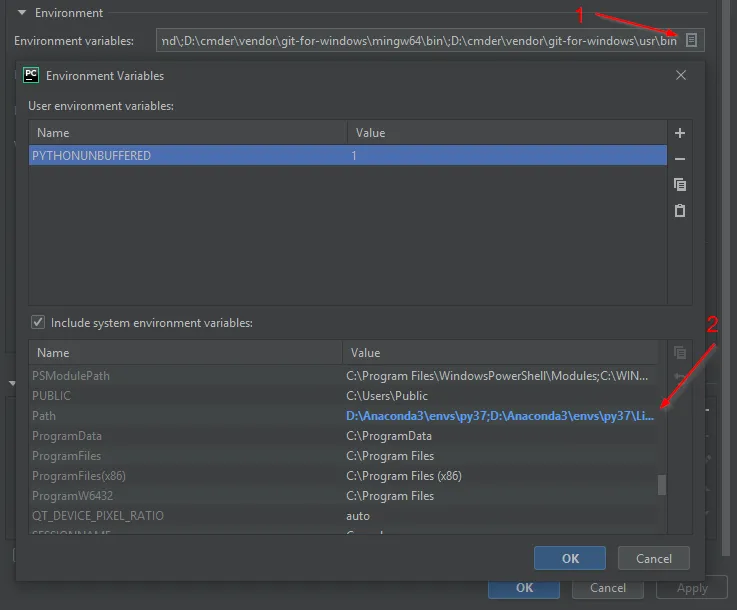Image resolution: width=737 pixels, height=610 pixels.
Task: Sort user variables by Name column
Action: pos(188,133)
